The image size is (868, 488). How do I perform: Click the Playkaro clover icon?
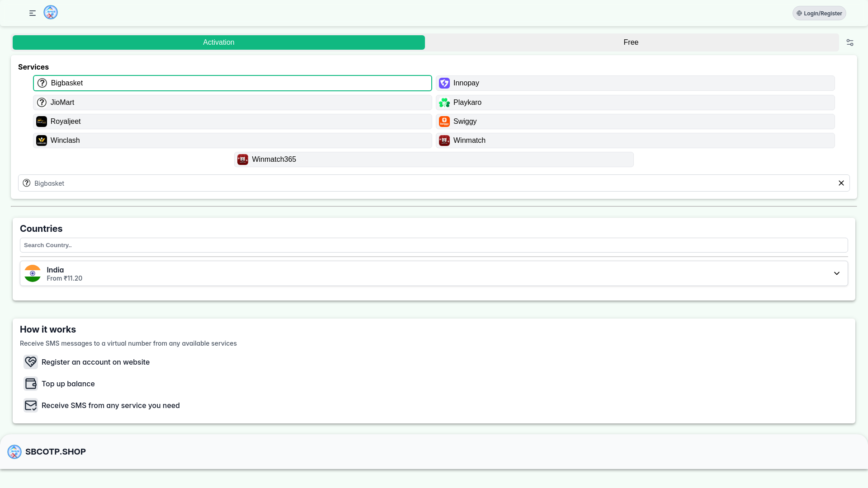(x=444, y=103)
